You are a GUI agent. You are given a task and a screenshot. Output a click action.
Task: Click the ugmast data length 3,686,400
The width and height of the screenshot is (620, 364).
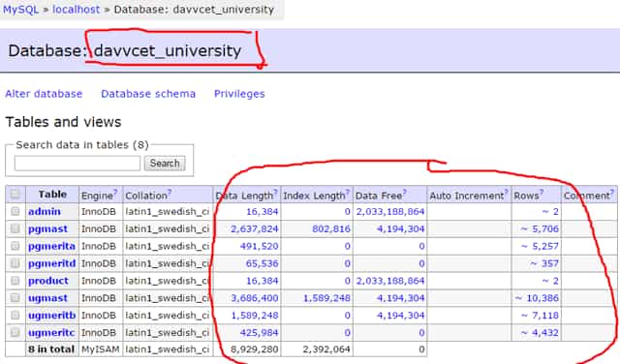(x=255, y=298)
